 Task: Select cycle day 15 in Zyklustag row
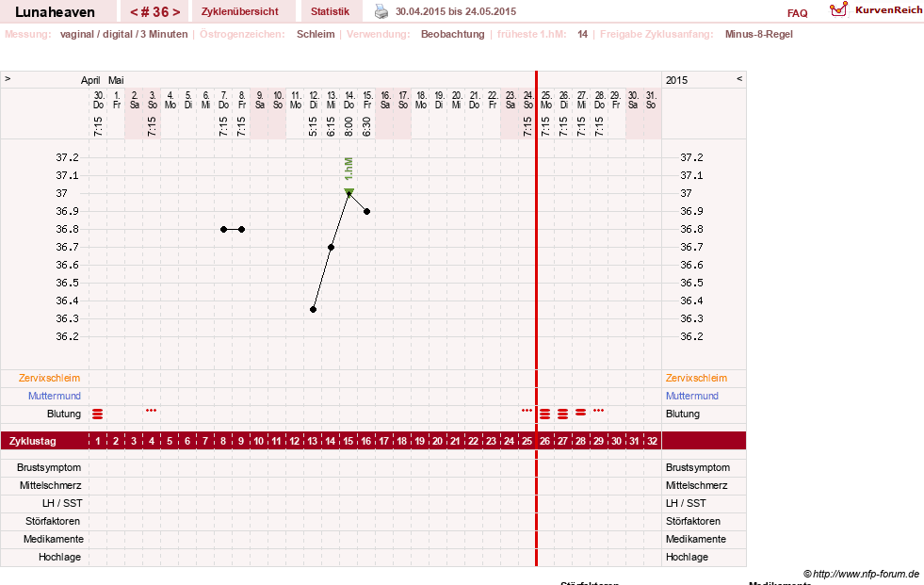[349, 441]
